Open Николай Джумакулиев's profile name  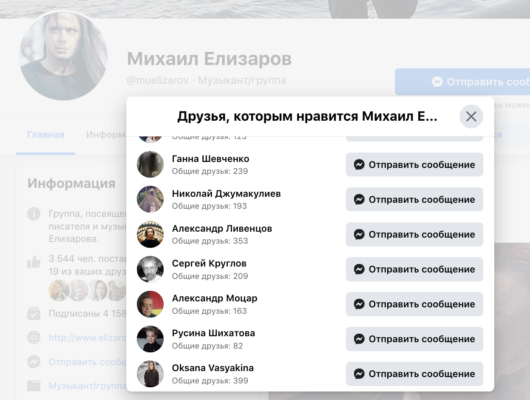[226, 194]
